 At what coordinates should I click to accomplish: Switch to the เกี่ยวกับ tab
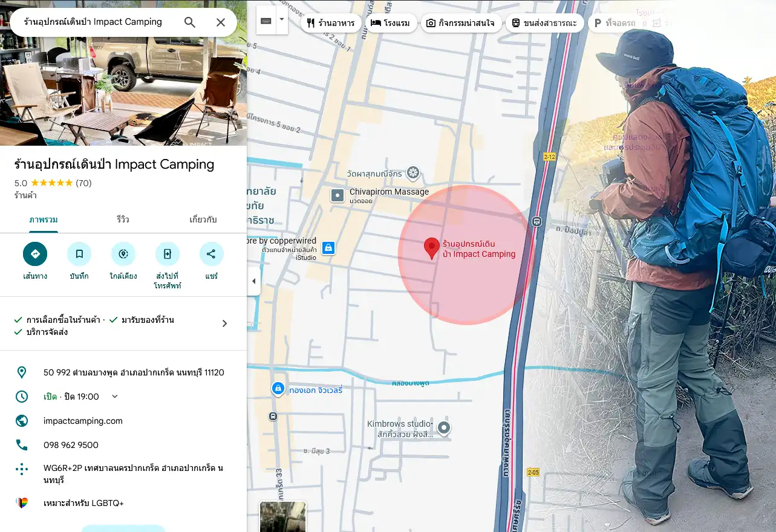(203, 219)
